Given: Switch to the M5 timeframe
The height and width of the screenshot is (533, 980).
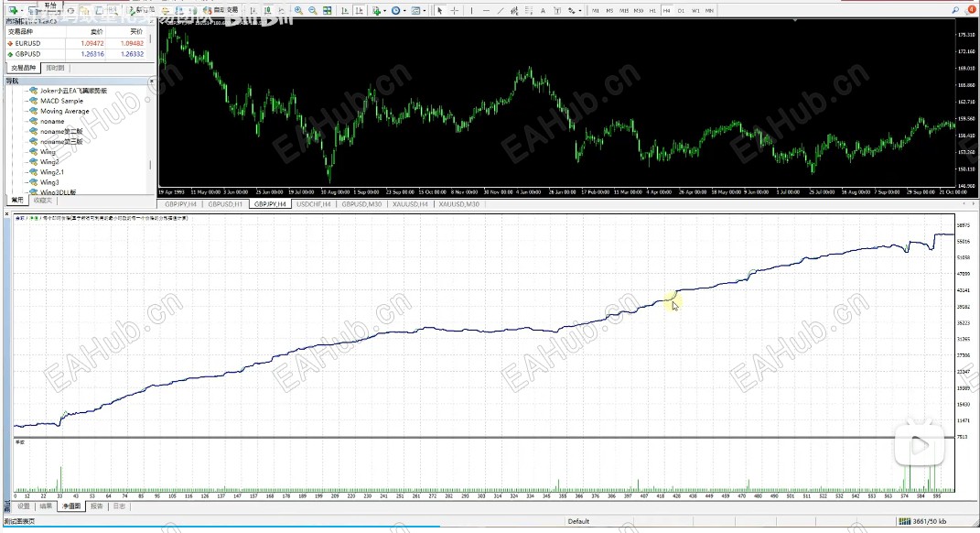Looking at the screenshot, I should tap(609, 11).
